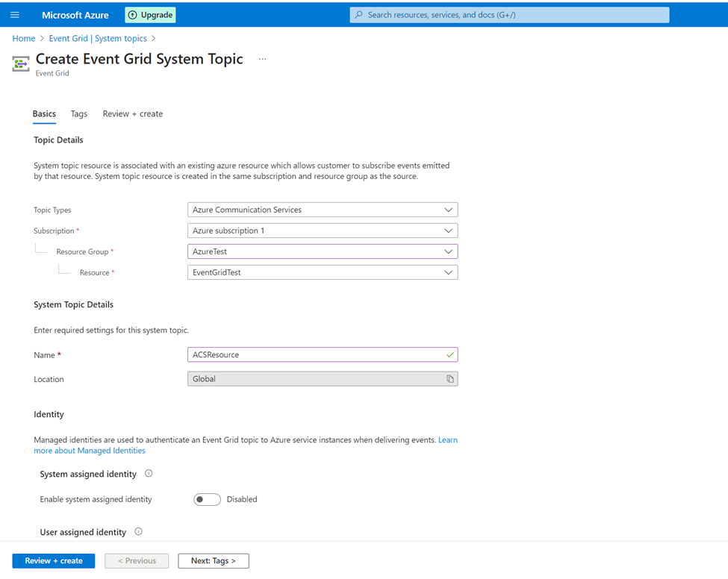728x579 pixels.
Task: Click the Upgrade arrow icon
Action: [x=132, y=15]
